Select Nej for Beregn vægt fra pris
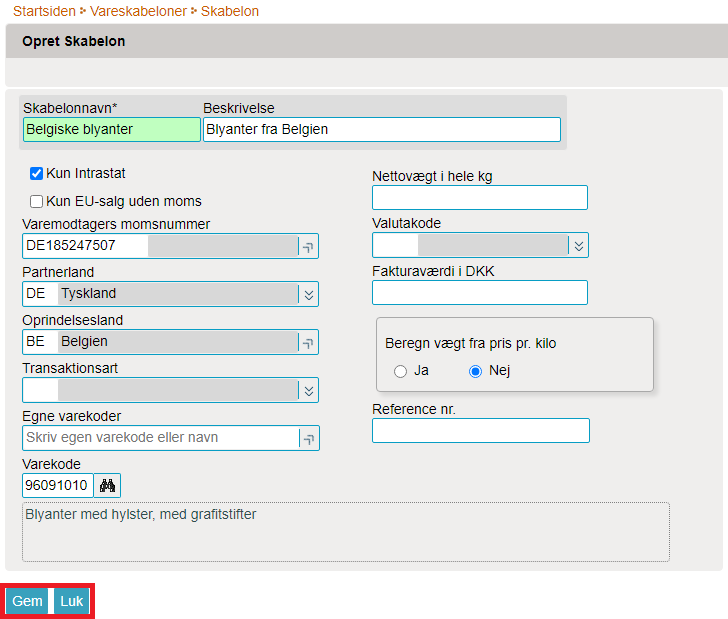Screen dimensions: 728x619 [475, 371]
